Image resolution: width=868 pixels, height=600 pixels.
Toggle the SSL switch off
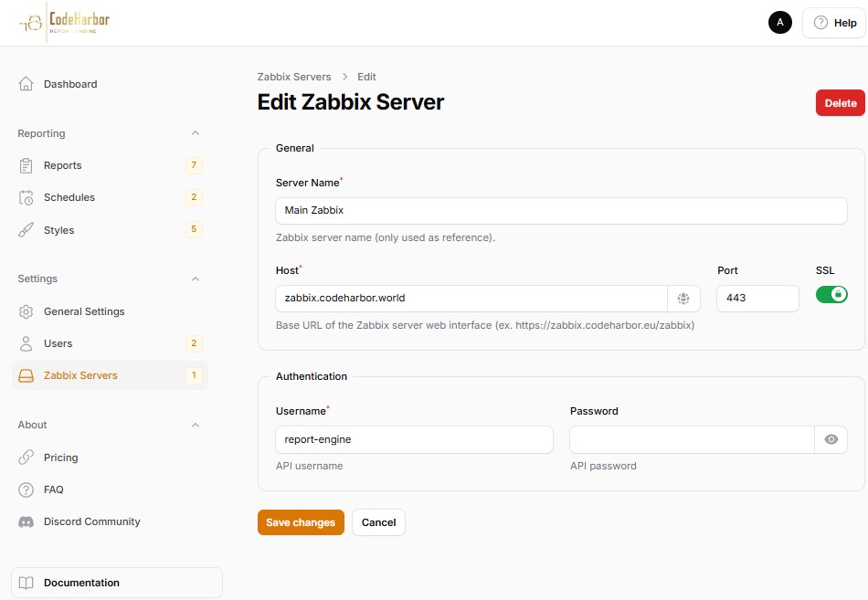coord(831,294)
